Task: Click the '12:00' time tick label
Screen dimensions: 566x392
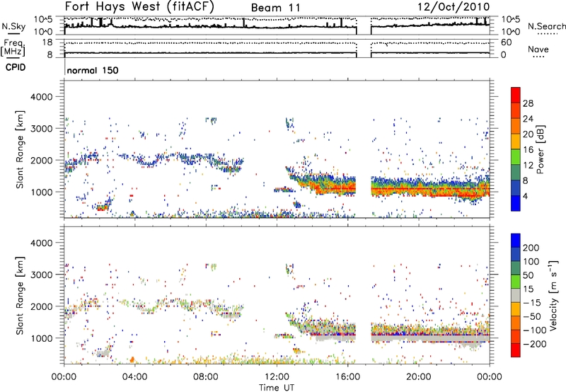Action: (x=277, y=377)
